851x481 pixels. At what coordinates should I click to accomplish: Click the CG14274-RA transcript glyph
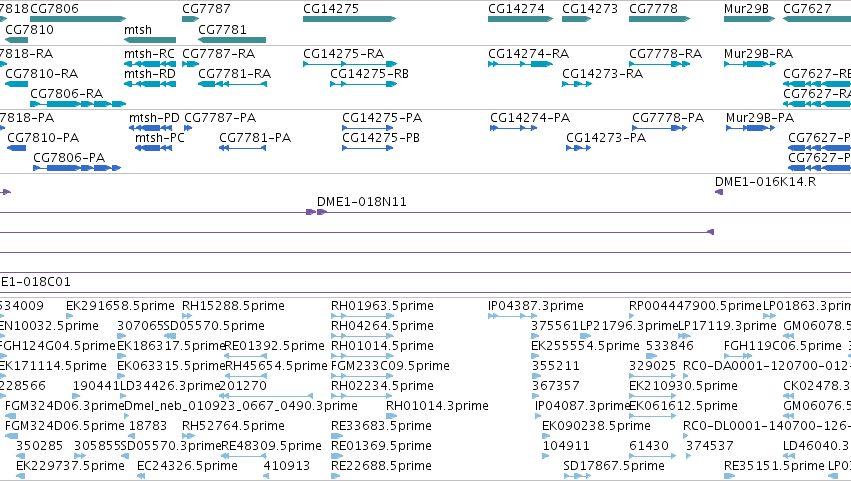pyautogui.click(x=520, y=64)
